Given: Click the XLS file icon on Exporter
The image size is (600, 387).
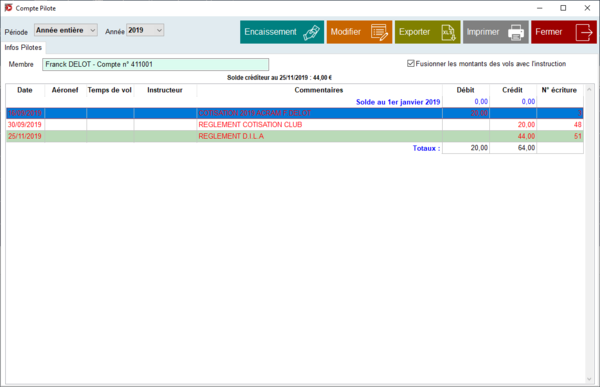Looking at the screenshot, I should click(448, 32).
